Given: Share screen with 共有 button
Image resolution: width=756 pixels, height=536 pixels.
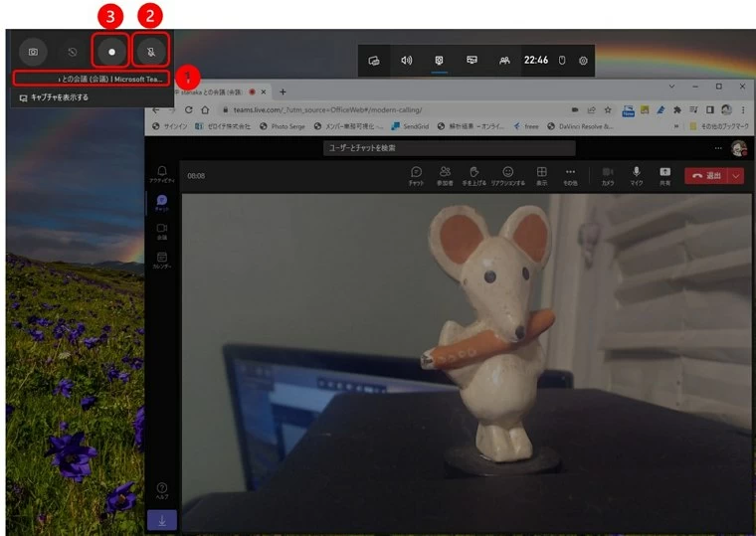Looking at the screenshot, I should click(x=664, y=176).
